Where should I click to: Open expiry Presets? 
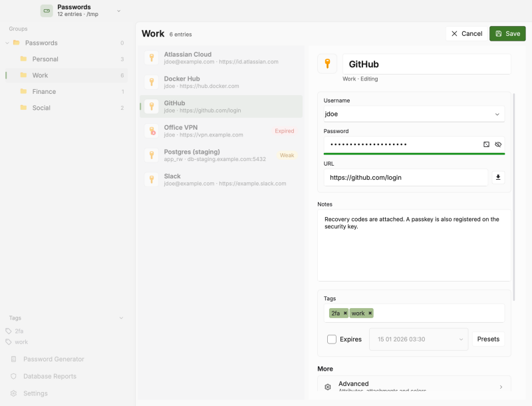pyautogui.click(x=488, y=339)
